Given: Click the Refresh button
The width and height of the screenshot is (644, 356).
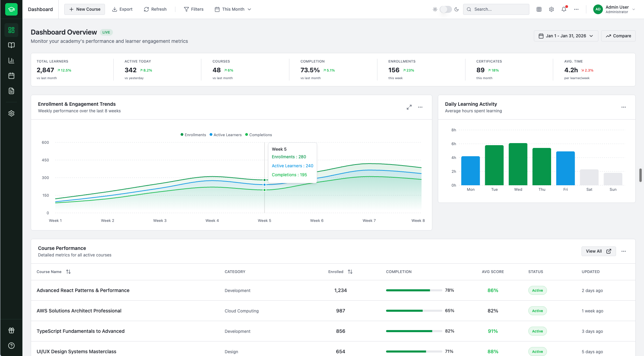Looking at the screenshot, I should (155, 9).
